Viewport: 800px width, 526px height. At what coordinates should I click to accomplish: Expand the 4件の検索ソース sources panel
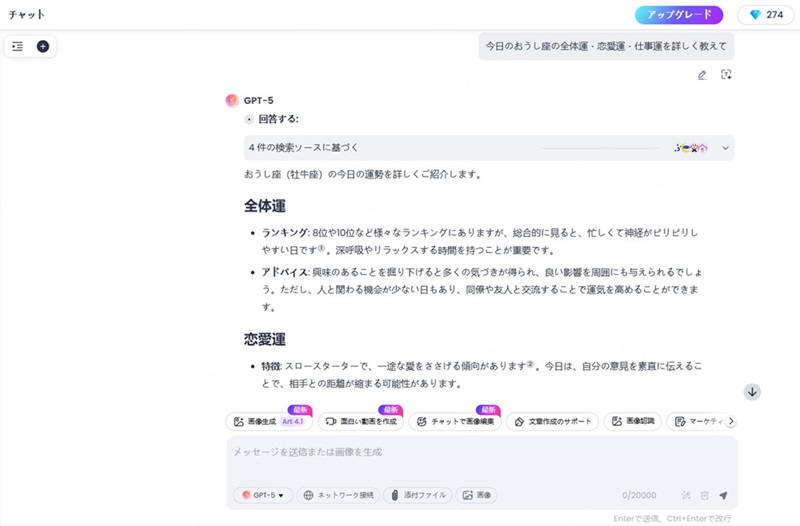tap(726, 148)
